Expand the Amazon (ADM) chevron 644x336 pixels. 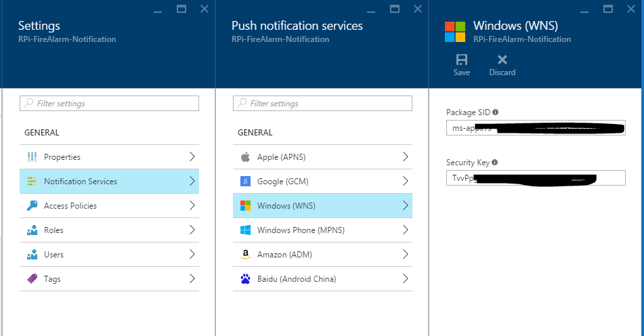406,254
